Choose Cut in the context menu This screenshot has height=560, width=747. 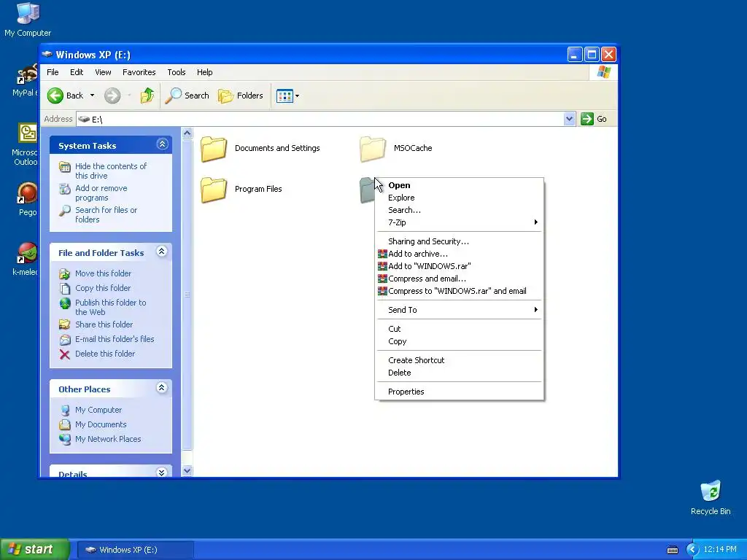460,329
